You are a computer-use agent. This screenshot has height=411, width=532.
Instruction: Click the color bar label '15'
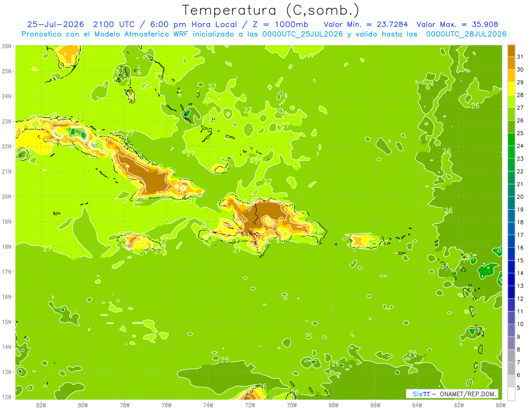coord(520,261)
